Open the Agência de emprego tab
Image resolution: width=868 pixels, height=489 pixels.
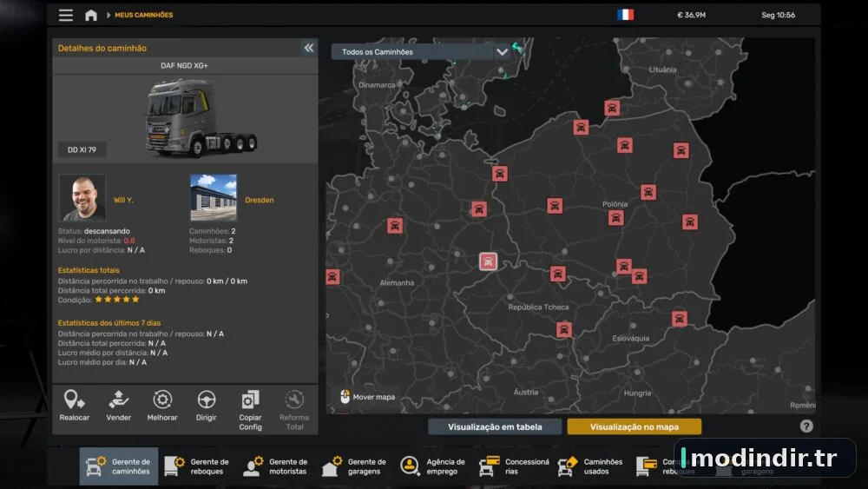click(433, 466)
